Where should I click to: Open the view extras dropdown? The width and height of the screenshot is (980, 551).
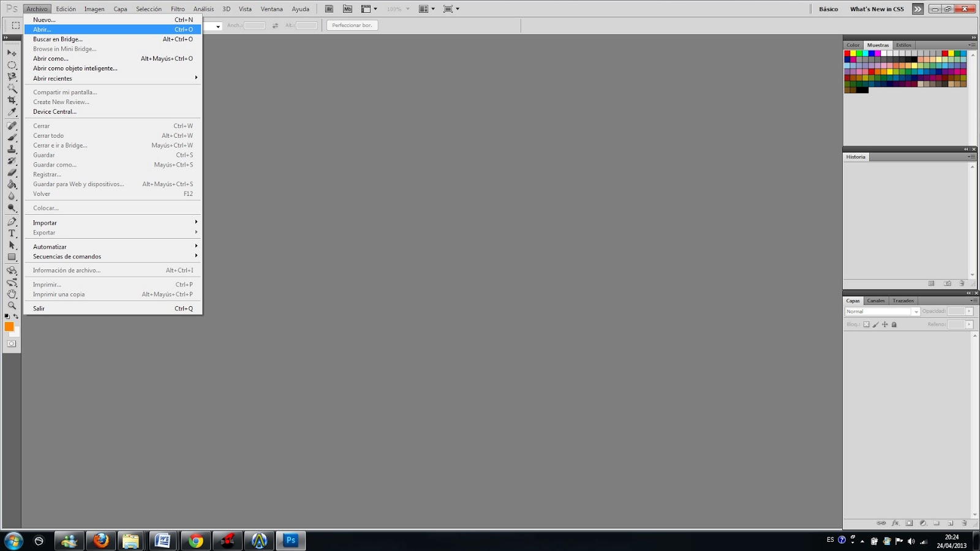[x=369, y=9]
